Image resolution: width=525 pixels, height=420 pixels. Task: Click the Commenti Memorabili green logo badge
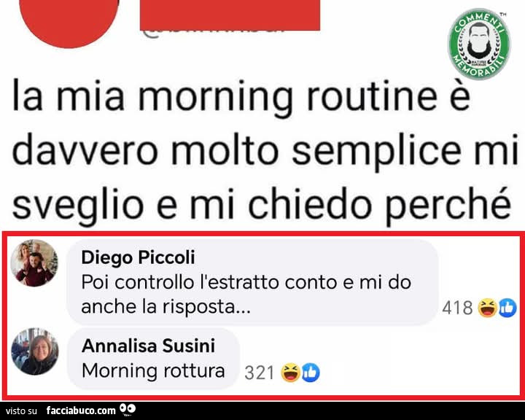tap(479, 44)
